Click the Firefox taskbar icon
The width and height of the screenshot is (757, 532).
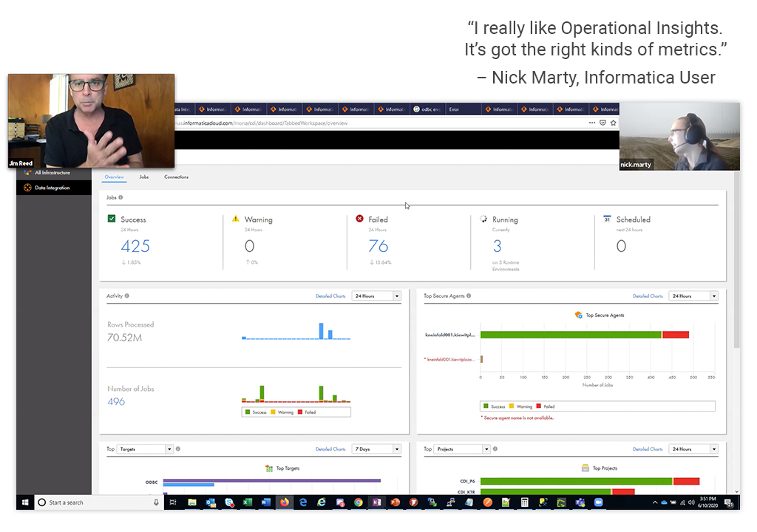(285, 502)
